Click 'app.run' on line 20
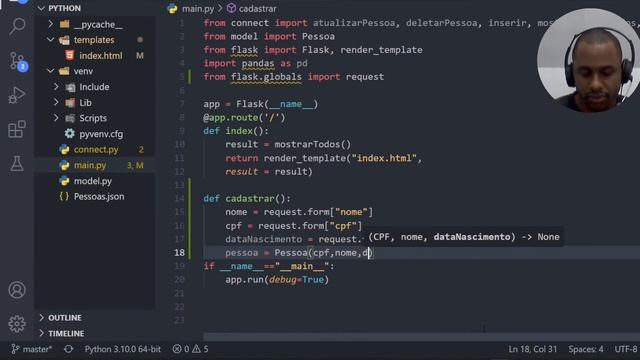 coord(244,280)
